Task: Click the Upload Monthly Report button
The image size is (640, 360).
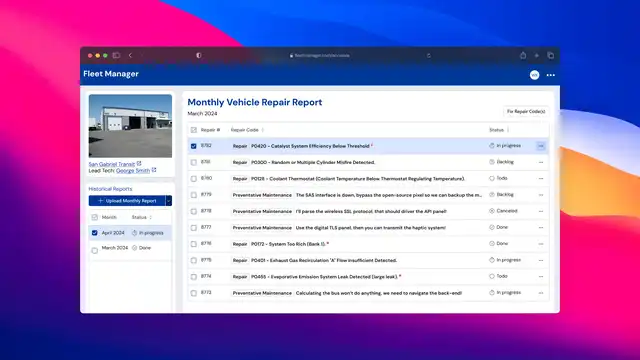Action: point(127,201)
